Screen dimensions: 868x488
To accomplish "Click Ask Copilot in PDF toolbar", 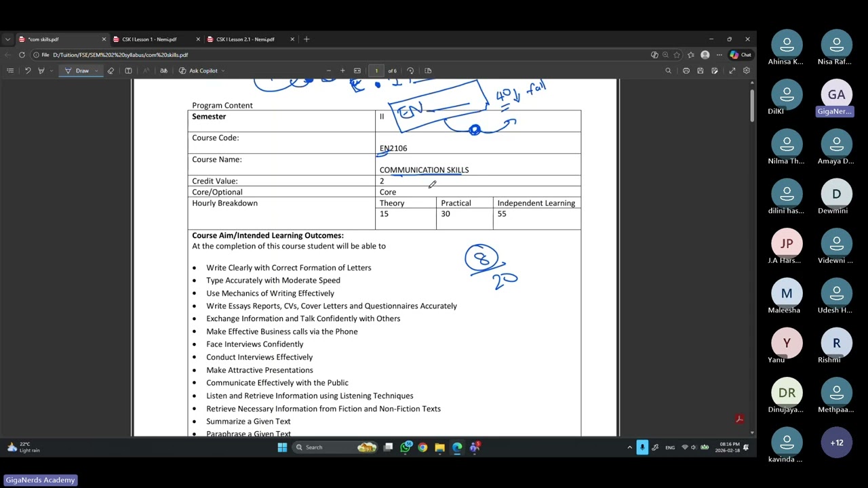I will point(198,70).
